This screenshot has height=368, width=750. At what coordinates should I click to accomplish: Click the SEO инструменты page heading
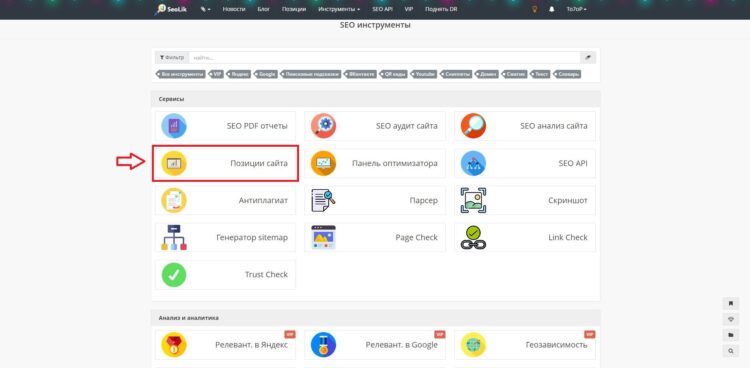[x=375, y=25]
